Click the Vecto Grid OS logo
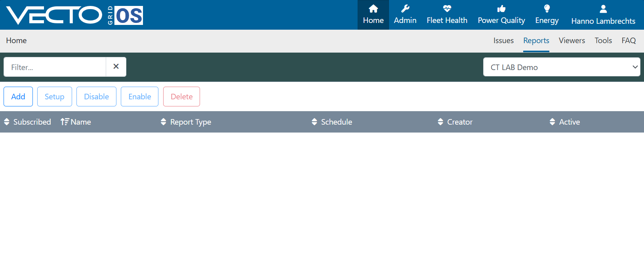 74,15
